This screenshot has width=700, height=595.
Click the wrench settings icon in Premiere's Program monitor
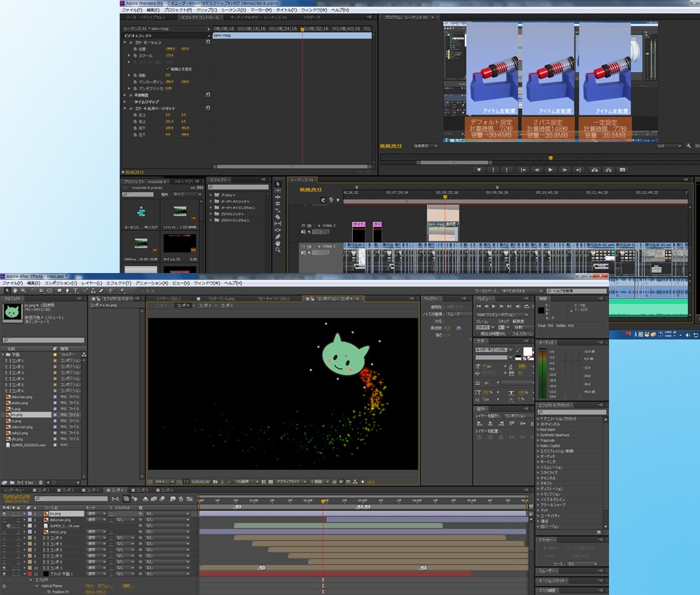(688, 146)
